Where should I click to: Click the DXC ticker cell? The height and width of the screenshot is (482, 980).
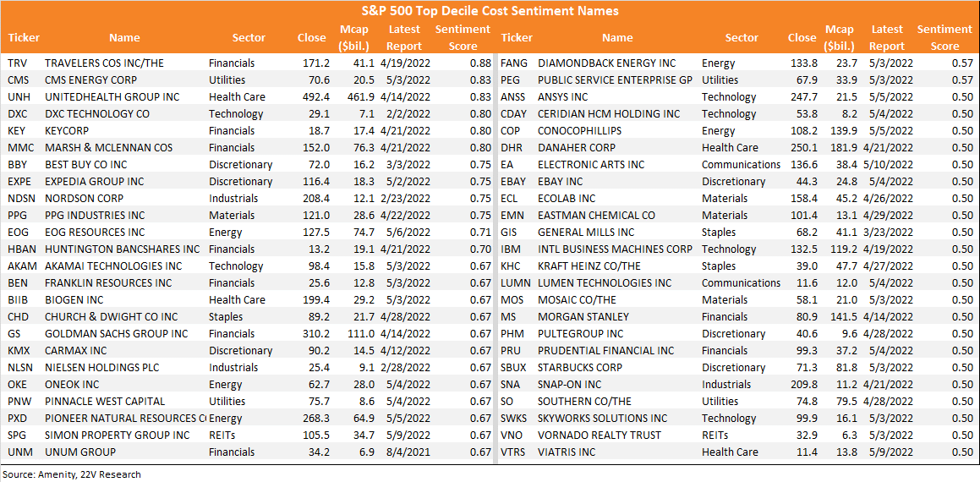click(17, 114)
